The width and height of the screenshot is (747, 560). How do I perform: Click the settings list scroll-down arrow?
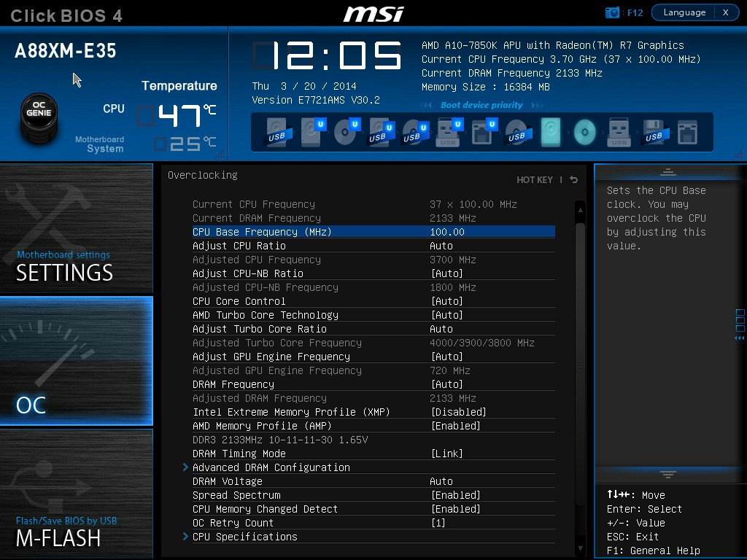coord(580,548)
